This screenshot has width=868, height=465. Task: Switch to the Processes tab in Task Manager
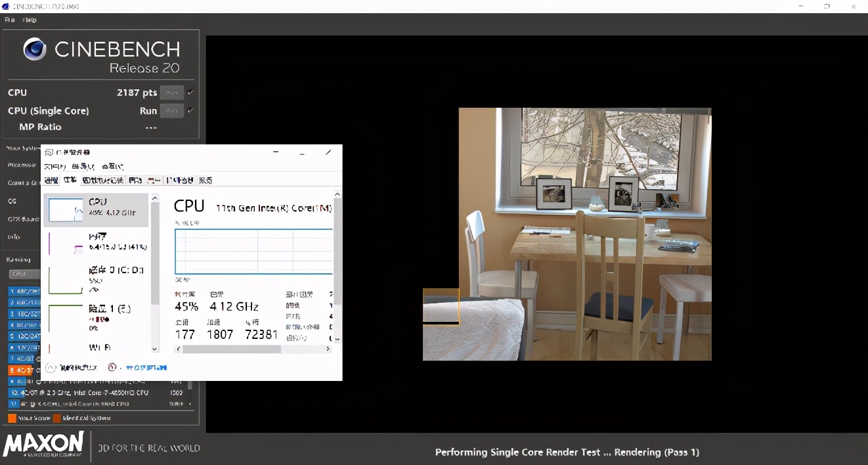(x=51, y=180)
